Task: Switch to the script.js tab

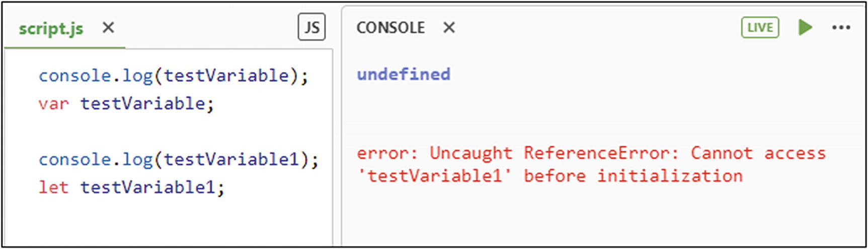Action: click(51, 29)
